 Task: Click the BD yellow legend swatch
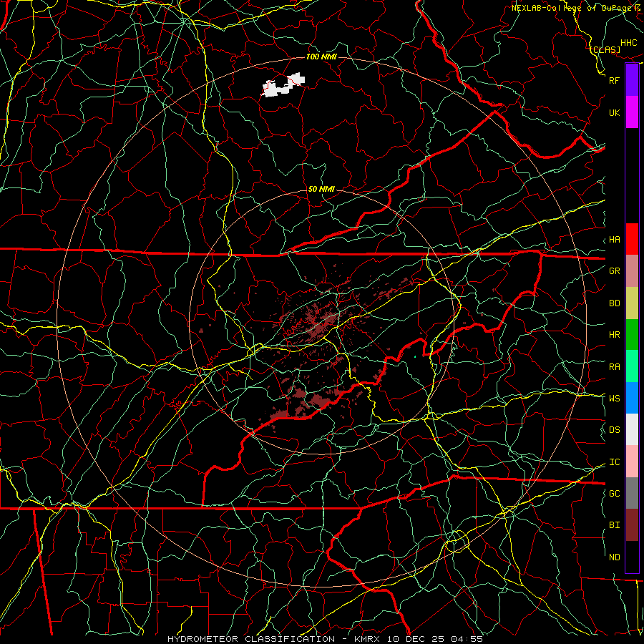[x=632, y=303]
